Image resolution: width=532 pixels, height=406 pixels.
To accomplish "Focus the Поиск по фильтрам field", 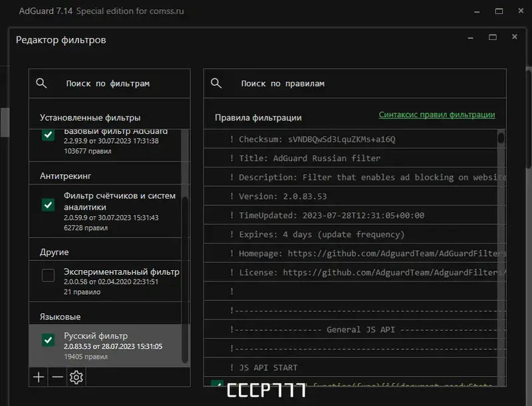I will [x=110, y=83].
